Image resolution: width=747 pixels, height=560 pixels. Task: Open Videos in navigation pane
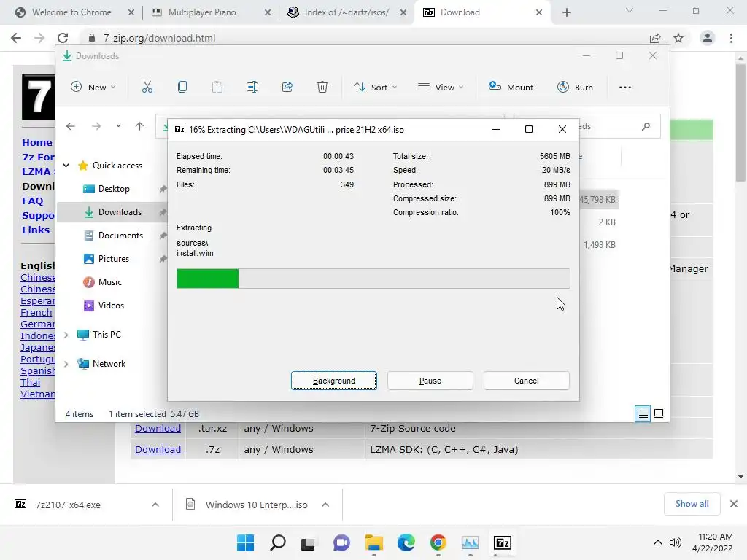click(x=111, y=306)
